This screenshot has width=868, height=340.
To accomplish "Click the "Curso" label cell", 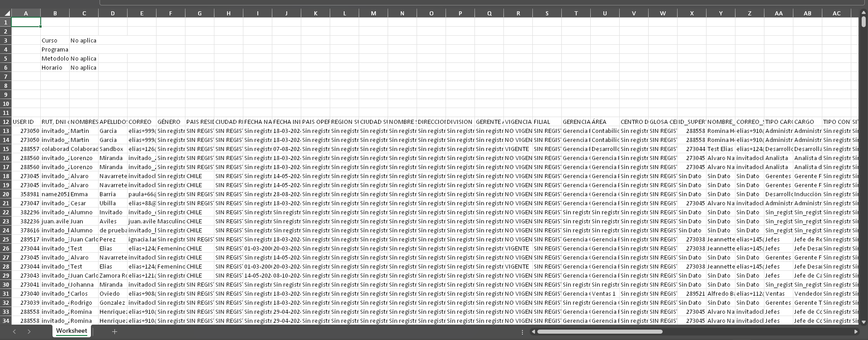I will coord(55,40).
